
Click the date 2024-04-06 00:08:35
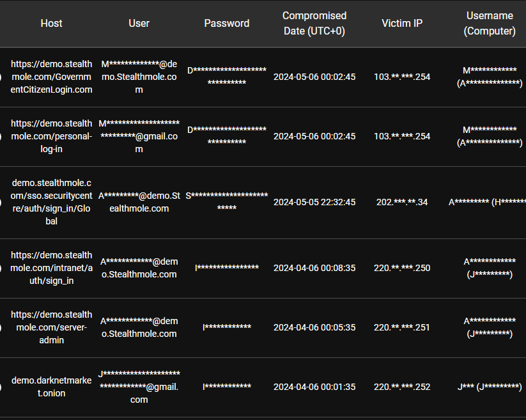[x=314, y=268]
